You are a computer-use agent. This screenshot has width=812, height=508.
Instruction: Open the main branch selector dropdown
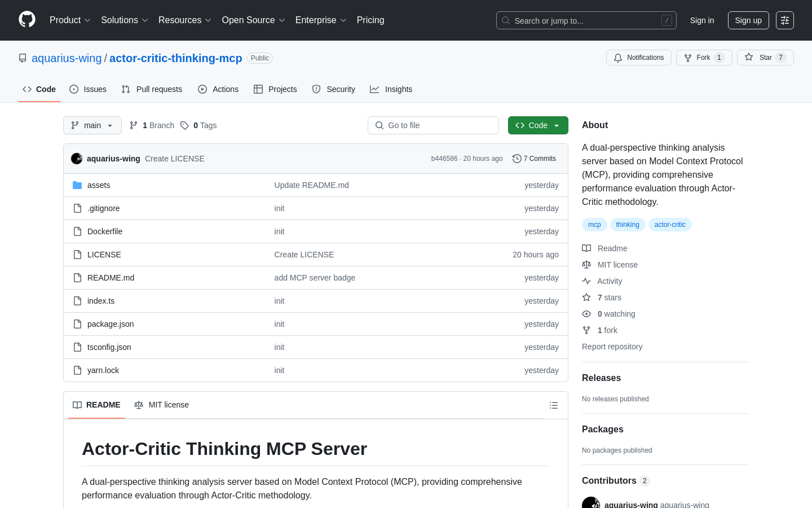(x=92, y=125)
